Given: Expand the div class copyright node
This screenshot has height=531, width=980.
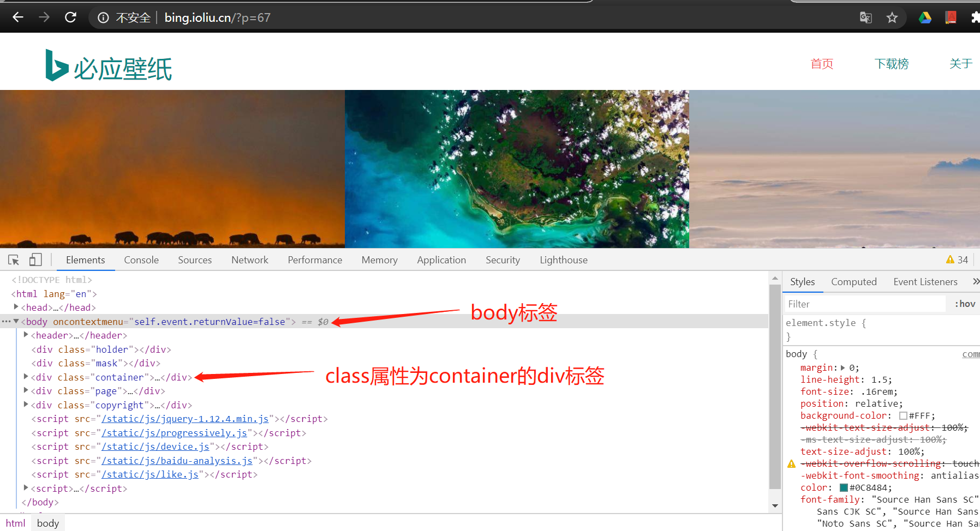Looking at the screenshot, I should click(26, 405).
